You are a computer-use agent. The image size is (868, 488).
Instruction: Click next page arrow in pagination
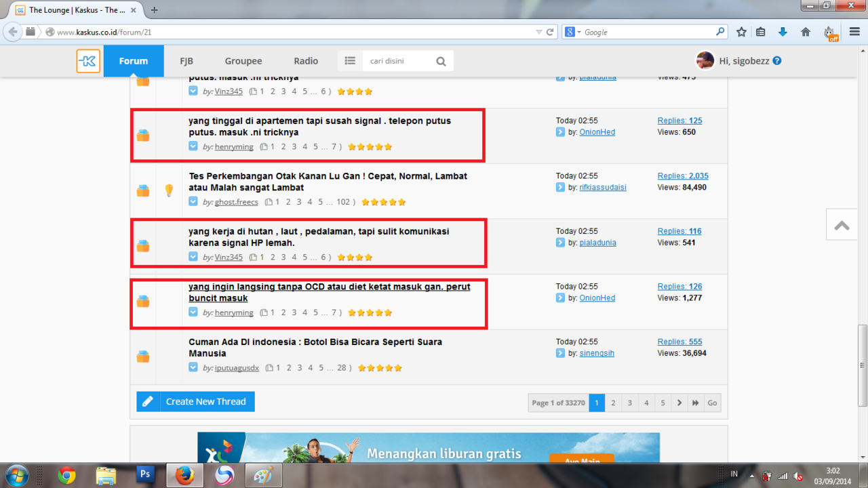click(679, 403)
